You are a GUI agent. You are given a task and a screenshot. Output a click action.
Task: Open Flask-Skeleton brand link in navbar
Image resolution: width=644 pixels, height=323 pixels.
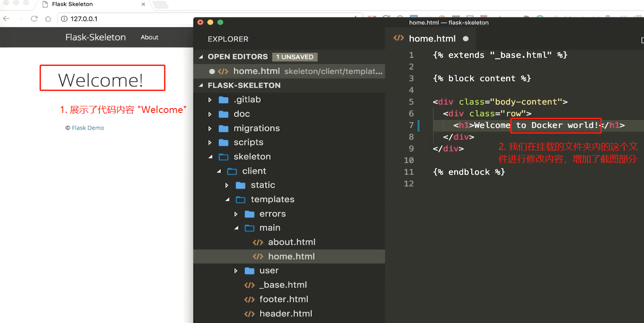[95, 37]
